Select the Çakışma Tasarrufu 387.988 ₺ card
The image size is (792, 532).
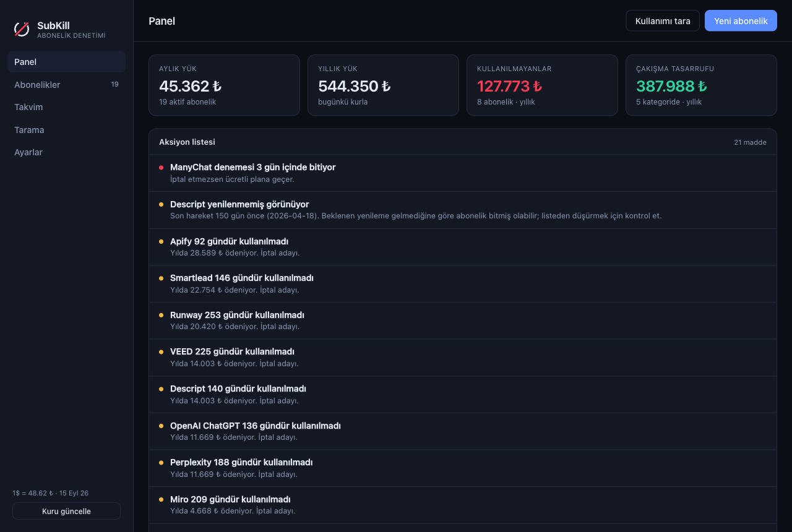click(701, 85)
